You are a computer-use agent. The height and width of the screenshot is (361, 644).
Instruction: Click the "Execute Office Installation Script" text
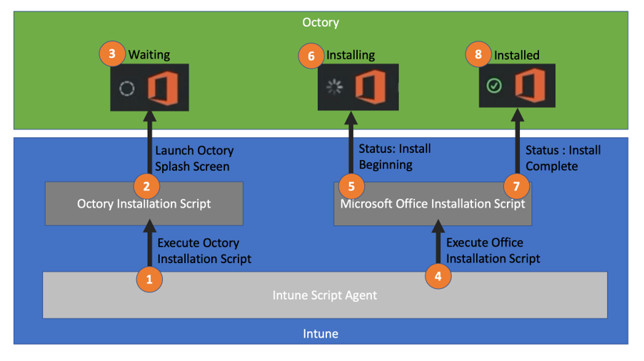[x=493, y=250]
